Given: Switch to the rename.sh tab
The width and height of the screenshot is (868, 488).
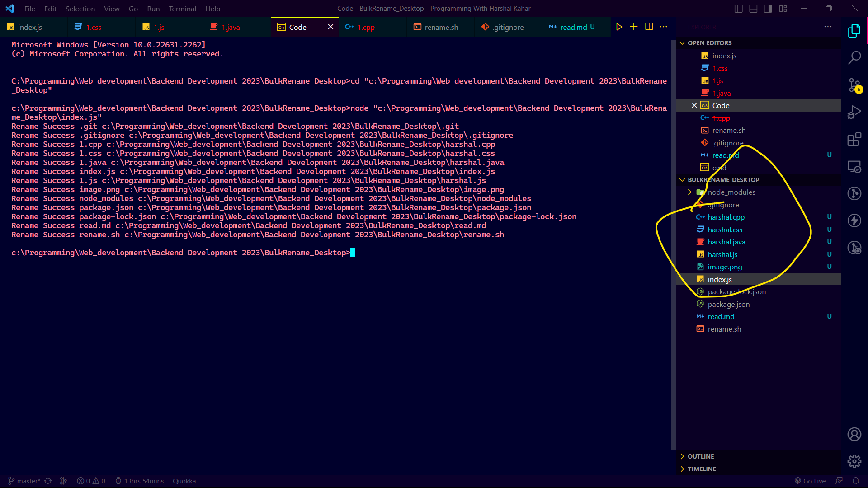Looking at the screenshot, I should pos(441,27).
